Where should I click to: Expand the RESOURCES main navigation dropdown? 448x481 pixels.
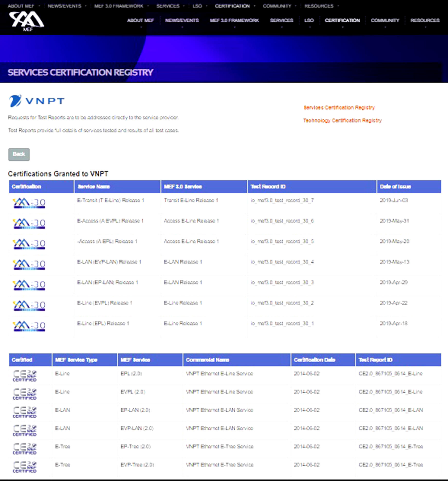[425, 20]
